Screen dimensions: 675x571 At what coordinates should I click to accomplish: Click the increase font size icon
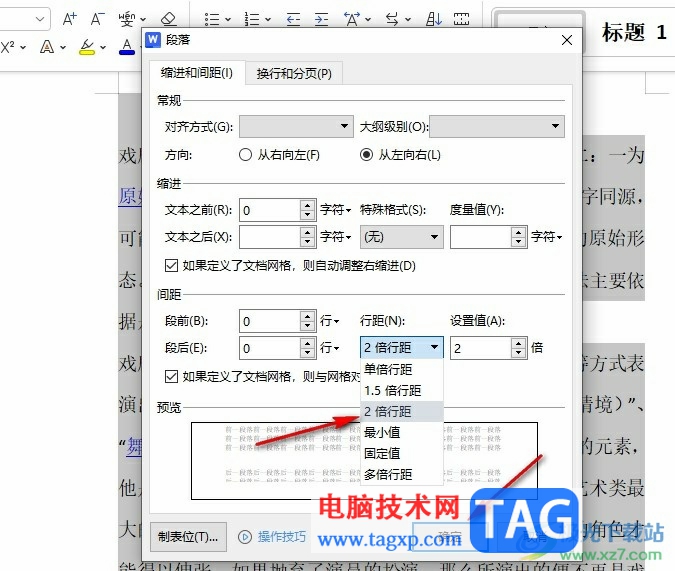(x=69, y=19)
